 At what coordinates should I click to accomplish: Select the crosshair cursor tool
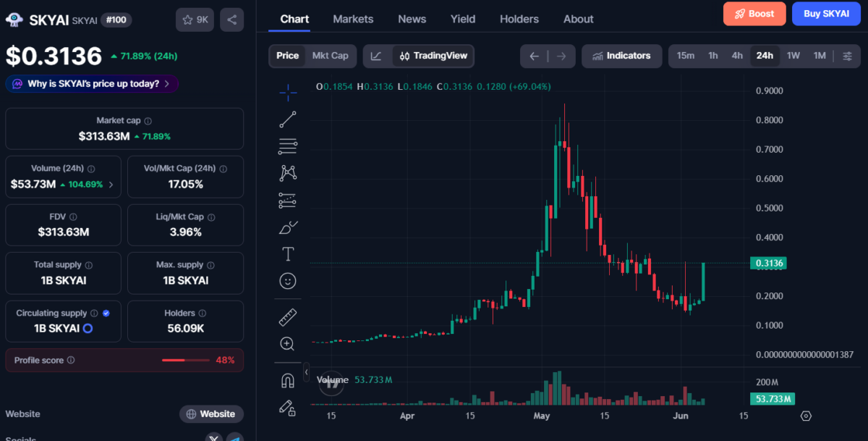(288, 92)
